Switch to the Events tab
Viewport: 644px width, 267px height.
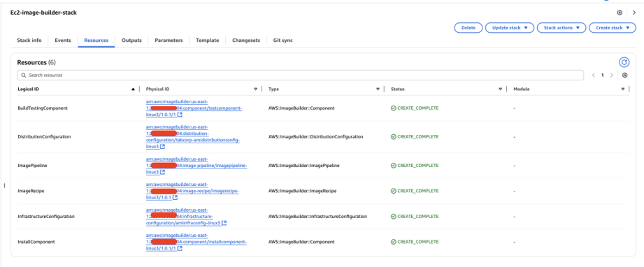63,41
